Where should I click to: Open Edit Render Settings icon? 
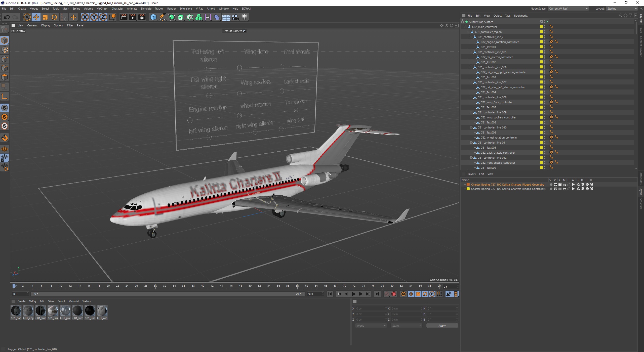tap(142, 17)
